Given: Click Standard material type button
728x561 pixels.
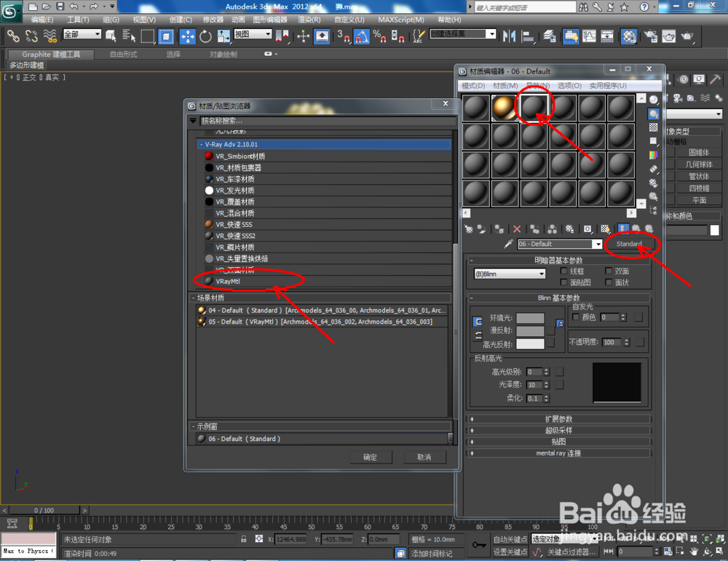Looking at the screenshot, I should pos(629,244).
